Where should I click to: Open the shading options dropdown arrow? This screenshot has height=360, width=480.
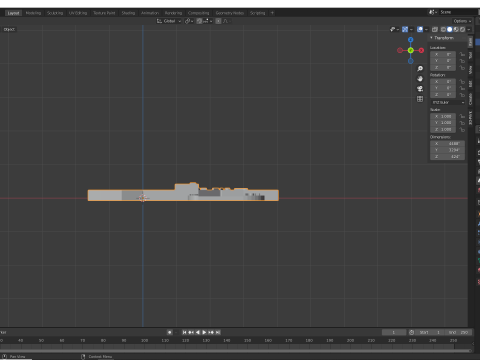[469, 29]
